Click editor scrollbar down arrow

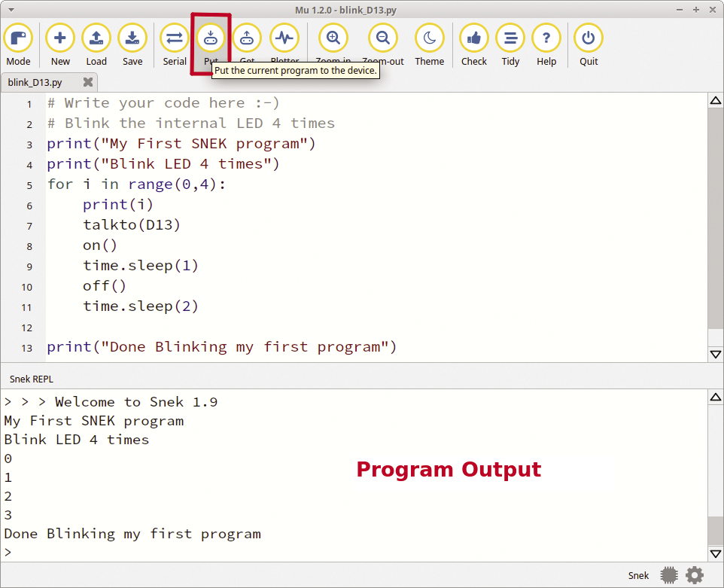716,355
